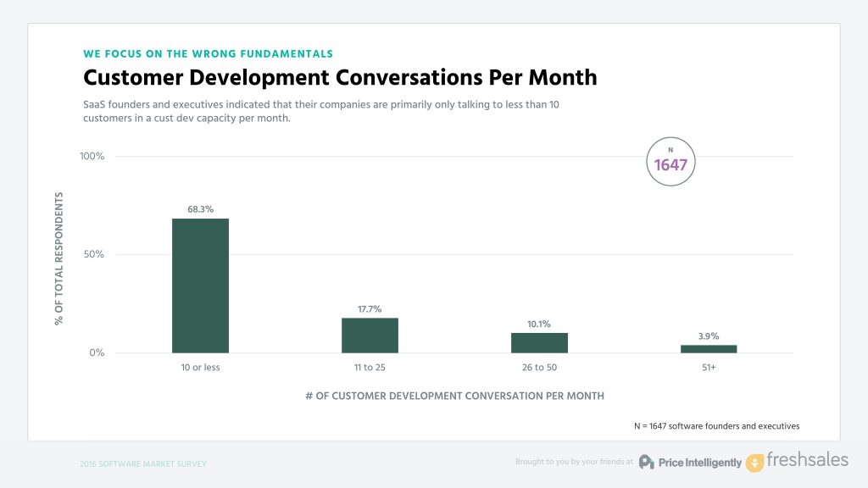Screen dimensions: 868x488
Task: Click the heading 'WE FOCUS ON THE WRONG FUNDAMENTALS'
Action: click(x=209, y=53)
